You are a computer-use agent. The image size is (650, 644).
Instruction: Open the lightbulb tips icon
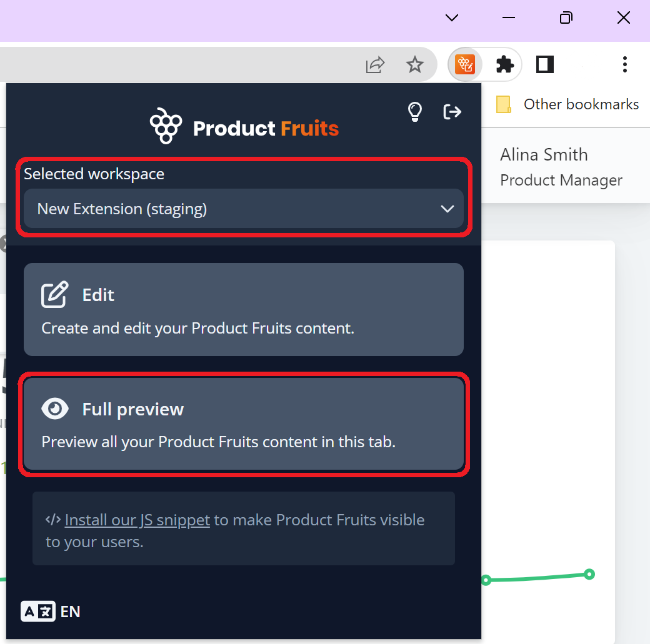click(x=414, y=112)
